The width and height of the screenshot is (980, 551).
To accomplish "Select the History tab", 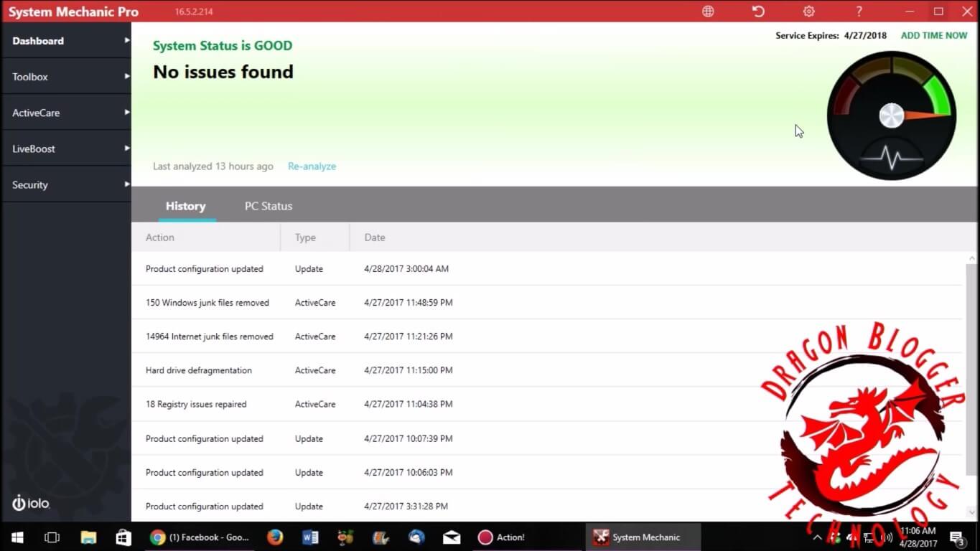I will click(x=185, y=206).
